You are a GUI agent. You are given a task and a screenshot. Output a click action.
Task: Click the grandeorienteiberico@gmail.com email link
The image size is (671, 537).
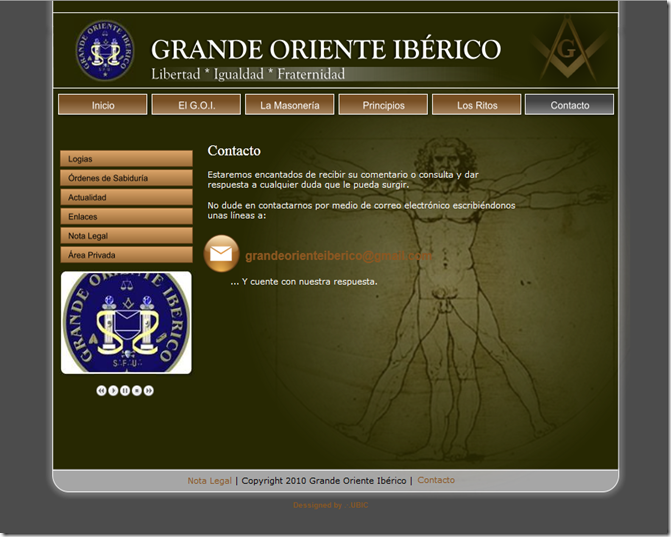pyautogui.click(x=338, y=256)
